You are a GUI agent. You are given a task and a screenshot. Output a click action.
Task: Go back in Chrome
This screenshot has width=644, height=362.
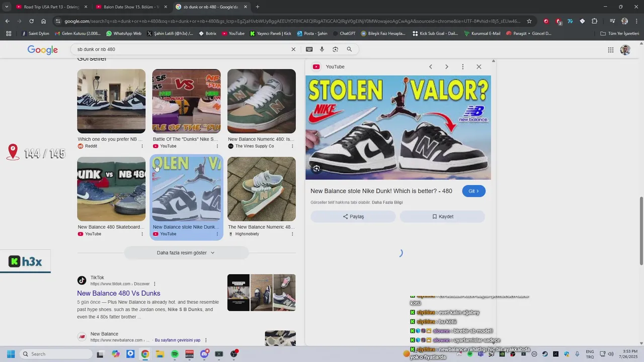[x=7, y=21]
